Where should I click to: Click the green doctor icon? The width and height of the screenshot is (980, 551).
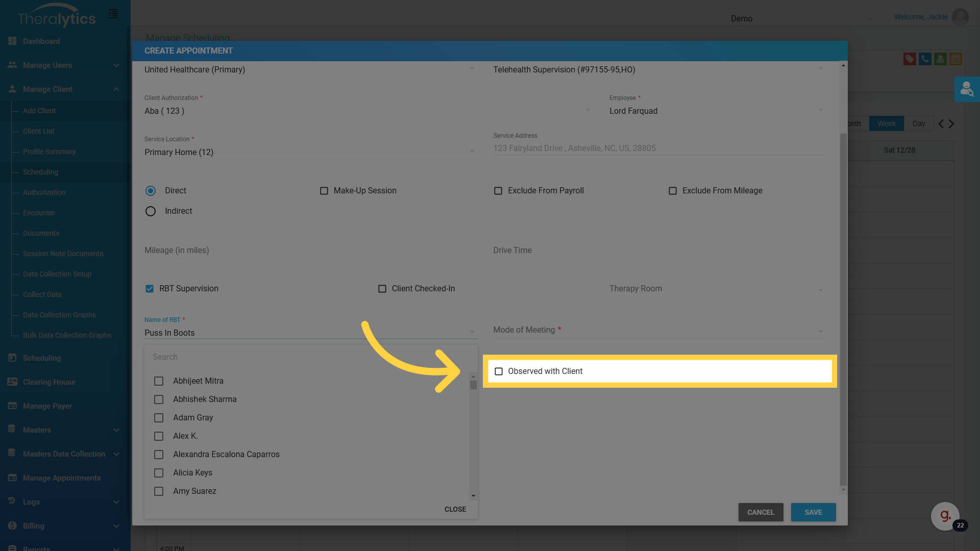coord(940,59)
